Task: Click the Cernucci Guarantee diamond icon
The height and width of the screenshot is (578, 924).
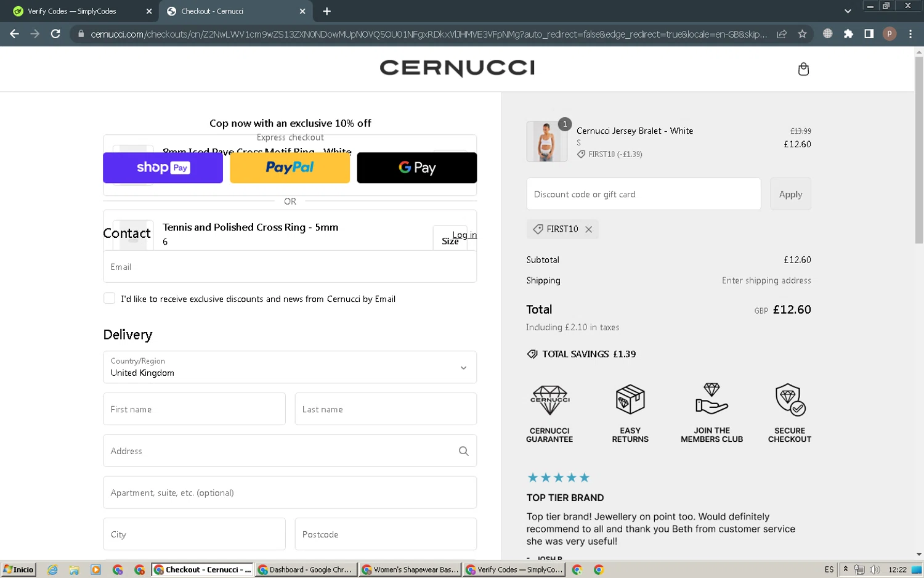Action: pos(549,400)
